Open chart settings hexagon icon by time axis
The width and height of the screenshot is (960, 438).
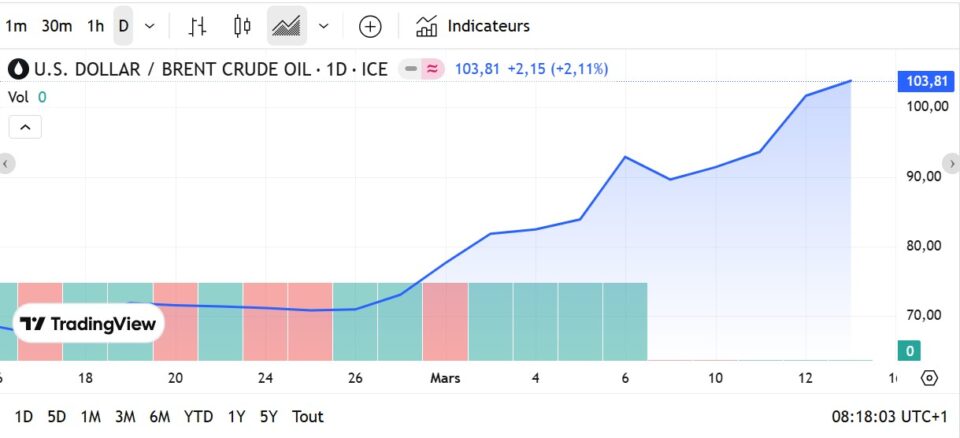coord(929,378)
